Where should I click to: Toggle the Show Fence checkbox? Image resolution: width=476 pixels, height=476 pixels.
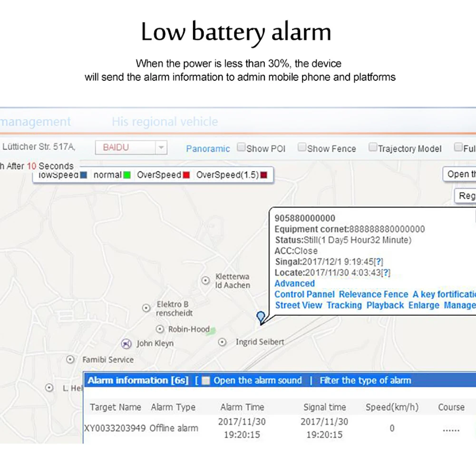[x=302, y=147]
